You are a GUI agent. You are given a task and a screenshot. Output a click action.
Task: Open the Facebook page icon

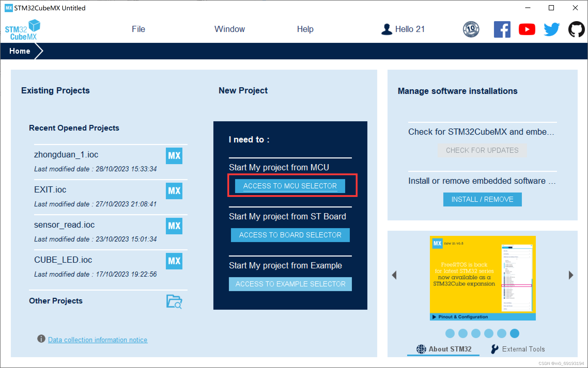pyautogui.click(x=502, y=29)
